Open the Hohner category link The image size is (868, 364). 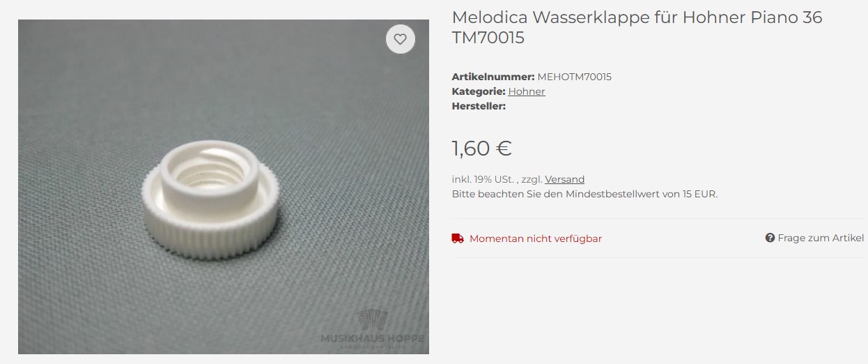click(x=527, y=91)
